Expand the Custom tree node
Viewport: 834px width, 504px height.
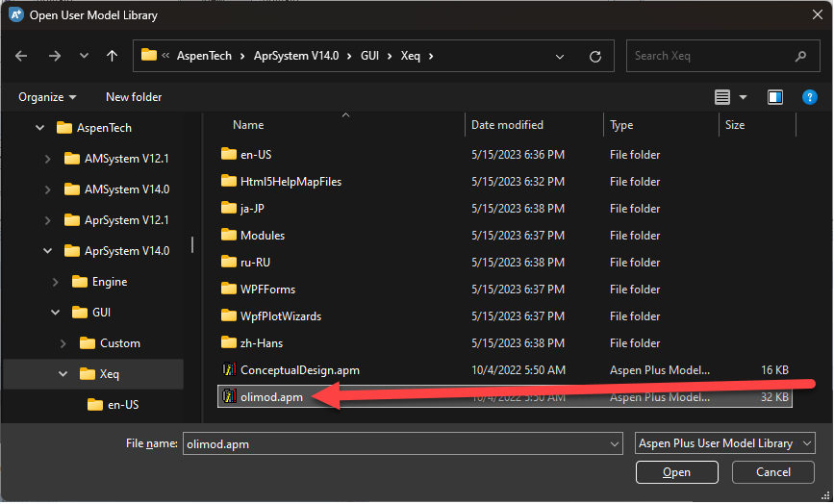coord(63,343)
